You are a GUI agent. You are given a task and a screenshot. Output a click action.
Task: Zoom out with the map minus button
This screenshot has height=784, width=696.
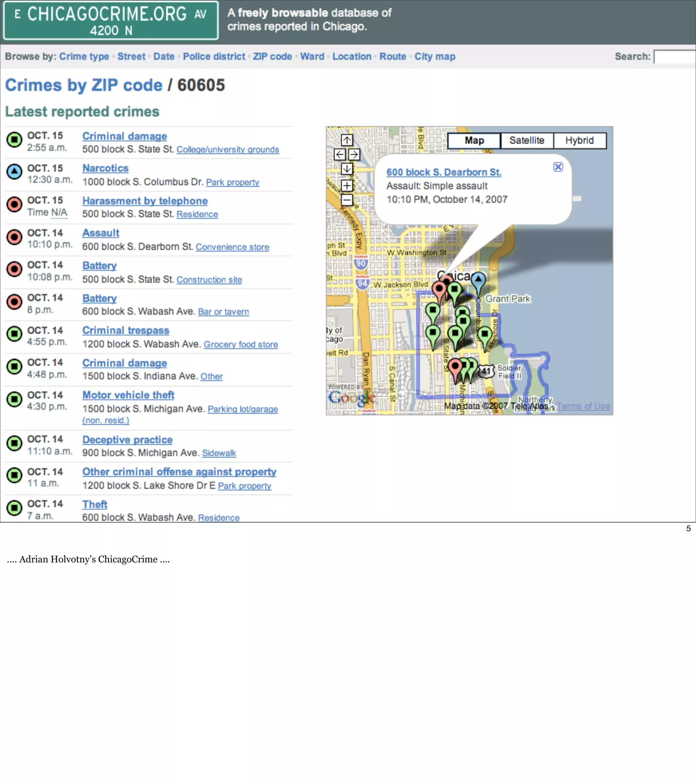[347, 200]
